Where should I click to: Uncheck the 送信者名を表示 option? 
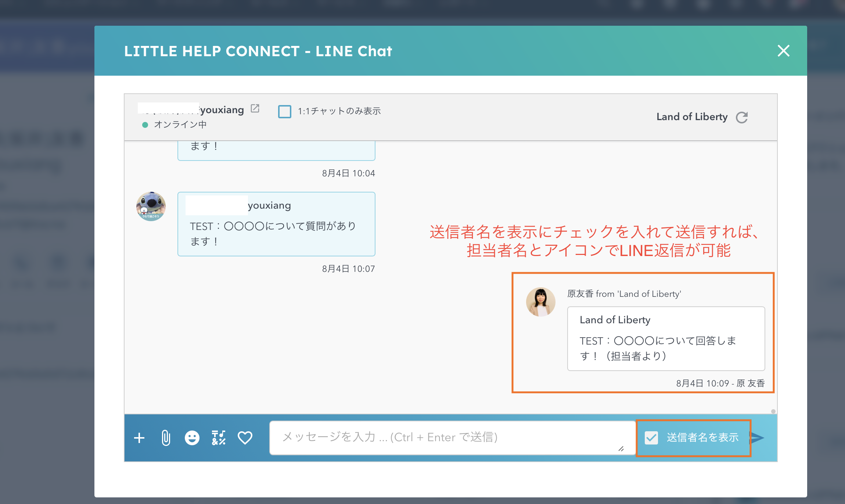click(651, 438)
